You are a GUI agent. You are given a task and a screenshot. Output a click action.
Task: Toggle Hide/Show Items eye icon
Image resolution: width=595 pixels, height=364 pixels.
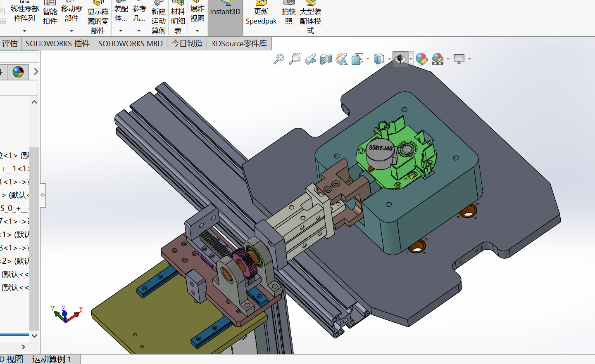(x=400, y=59)
